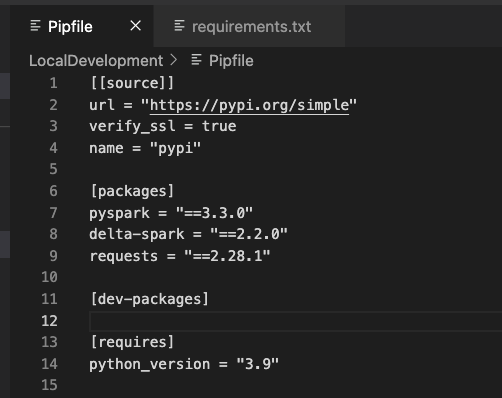Click the verify_ssl = true line
502x398 pixels.
pyautogui.click(x=163, y=126)
